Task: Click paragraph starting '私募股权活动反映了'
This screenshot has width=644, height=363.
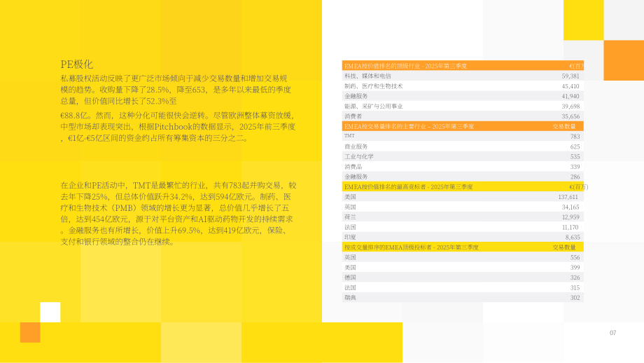Action: tap(176, 90)
